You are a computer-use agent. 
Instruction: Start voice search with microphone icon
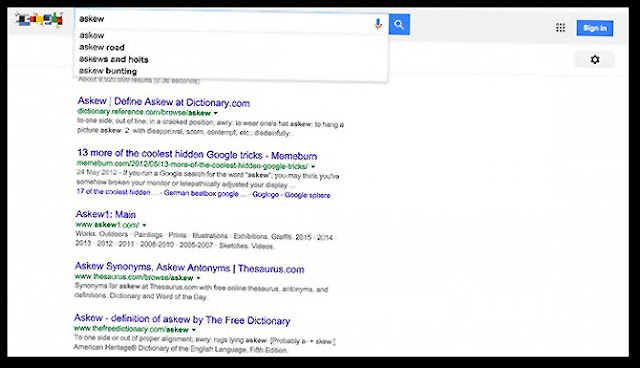(378, 24)
